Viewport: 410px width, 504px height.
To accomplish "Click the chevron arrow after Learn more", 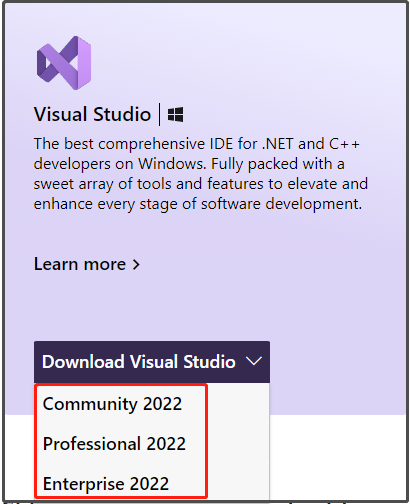I will click(x=136, y=265).
